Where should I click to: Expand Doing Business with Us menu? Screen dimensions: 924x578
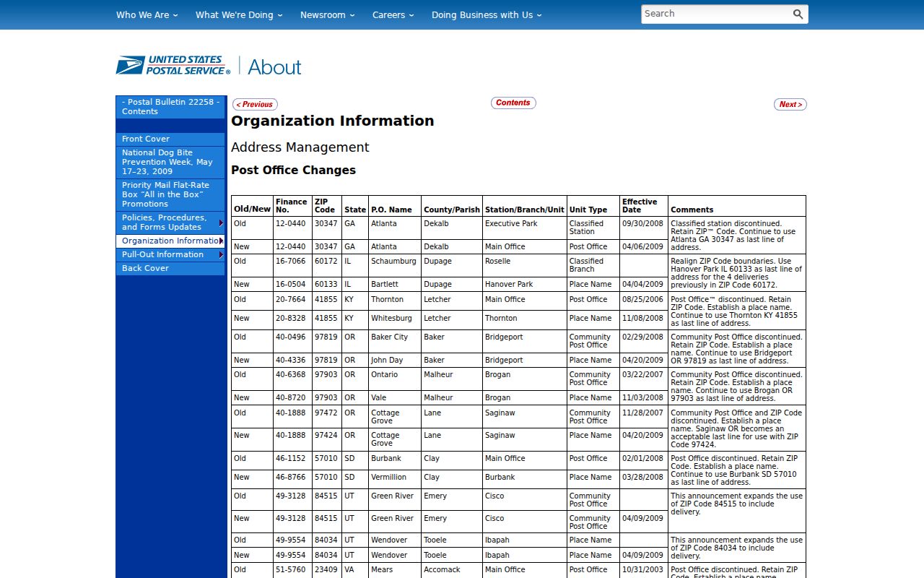tap(487, 14)
